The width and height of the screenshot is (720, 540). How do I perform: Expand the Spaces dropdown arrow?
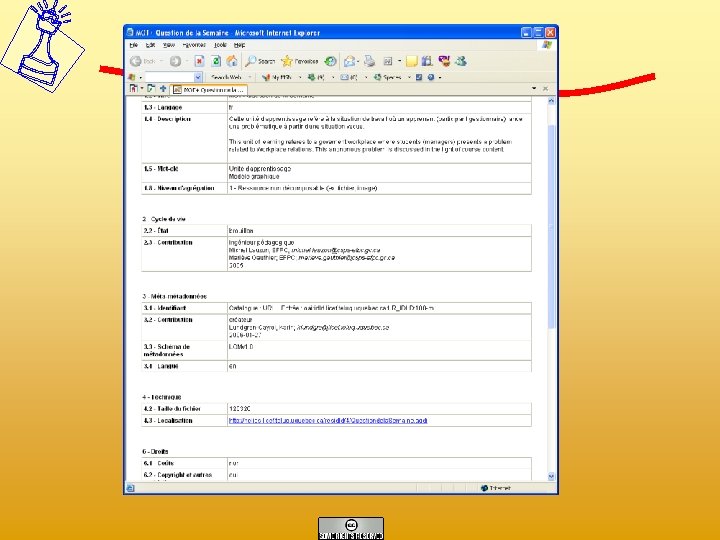pyautogui.click(x=409, y=77)
